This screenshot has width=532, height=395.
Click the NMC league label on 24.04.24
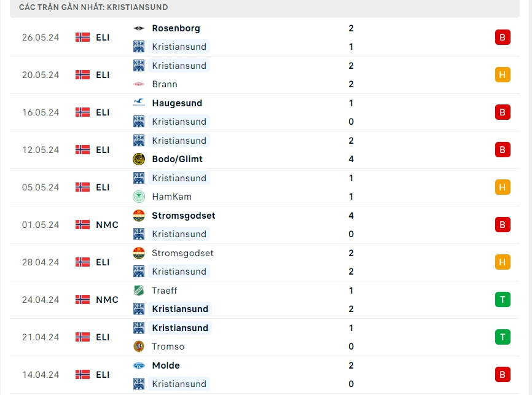pos(107,300)
